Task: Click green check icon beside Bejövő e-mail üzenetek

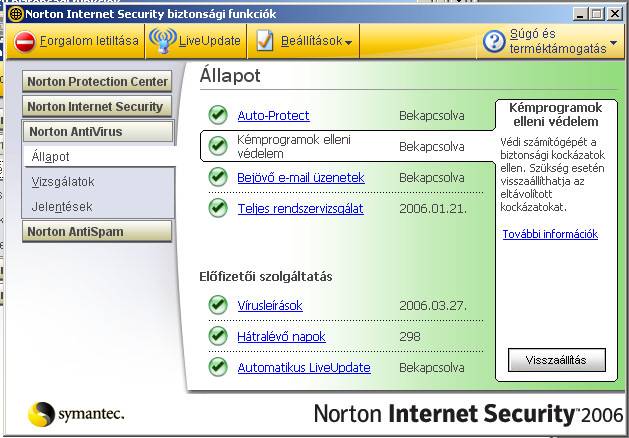Action: (x=217, y=177)
